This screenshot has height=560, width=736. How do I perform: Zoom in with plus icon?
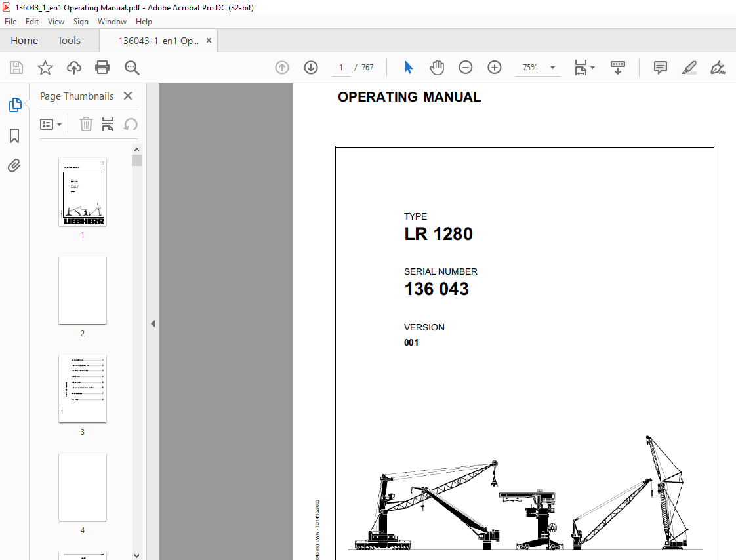pyautogui.click(x=494, y=68)
